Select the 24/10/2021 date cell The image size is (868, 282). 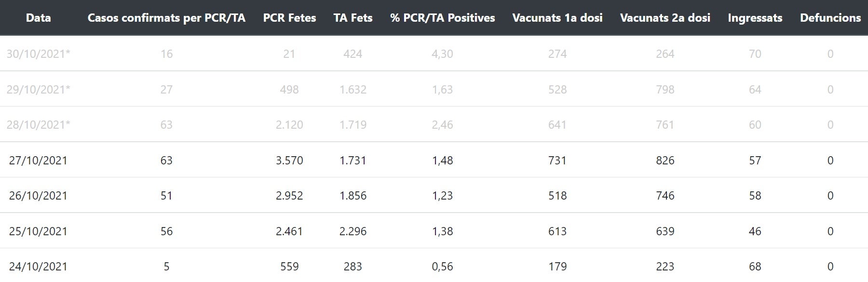pos(38,267)
